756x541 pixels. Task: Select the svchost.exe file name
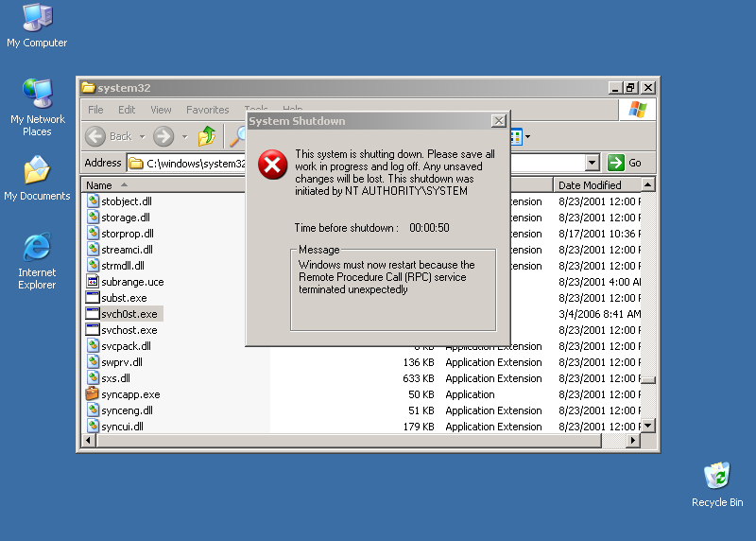(129, 330)
